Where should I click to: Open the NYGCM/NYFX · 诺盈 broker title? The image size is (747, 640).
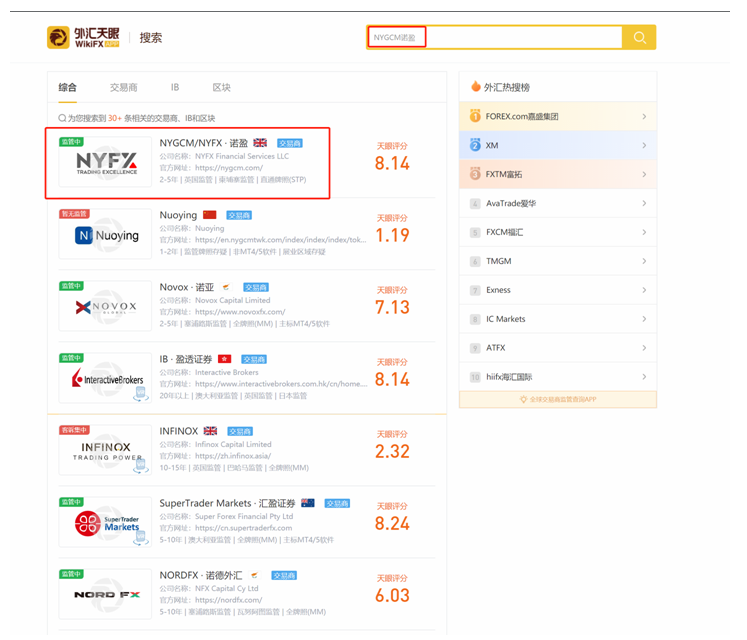click(203, 143)
